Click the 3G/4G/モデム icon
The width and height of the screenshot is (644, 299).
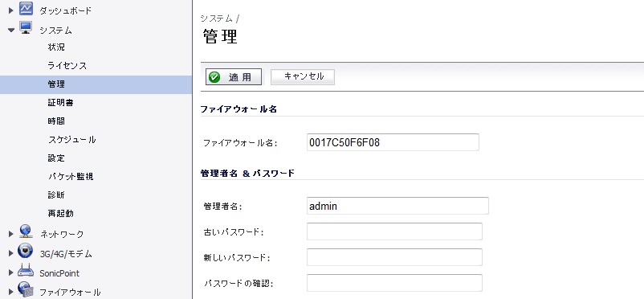[26, 252]
